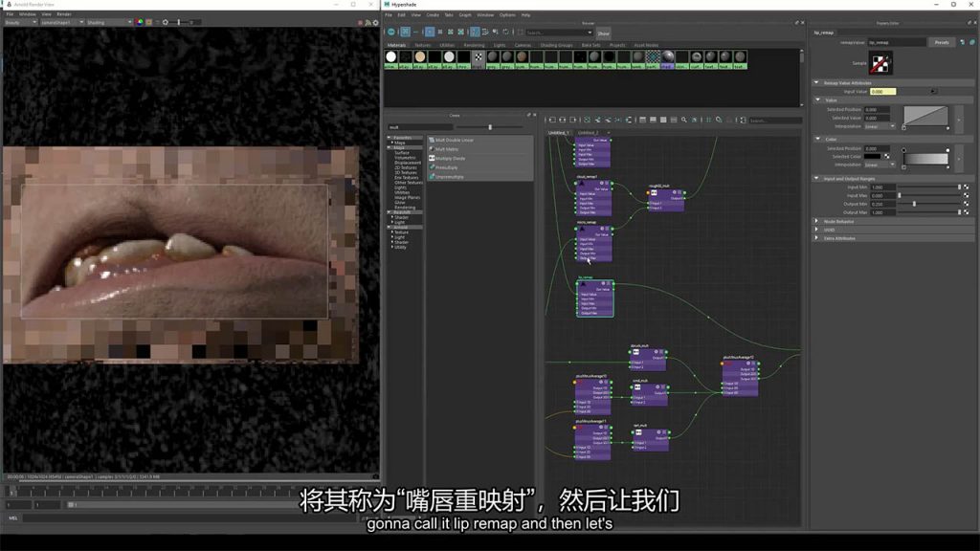Click the lip_remap sample swatch
Viewport: 980px width, 551px height.
coord(880,63)
